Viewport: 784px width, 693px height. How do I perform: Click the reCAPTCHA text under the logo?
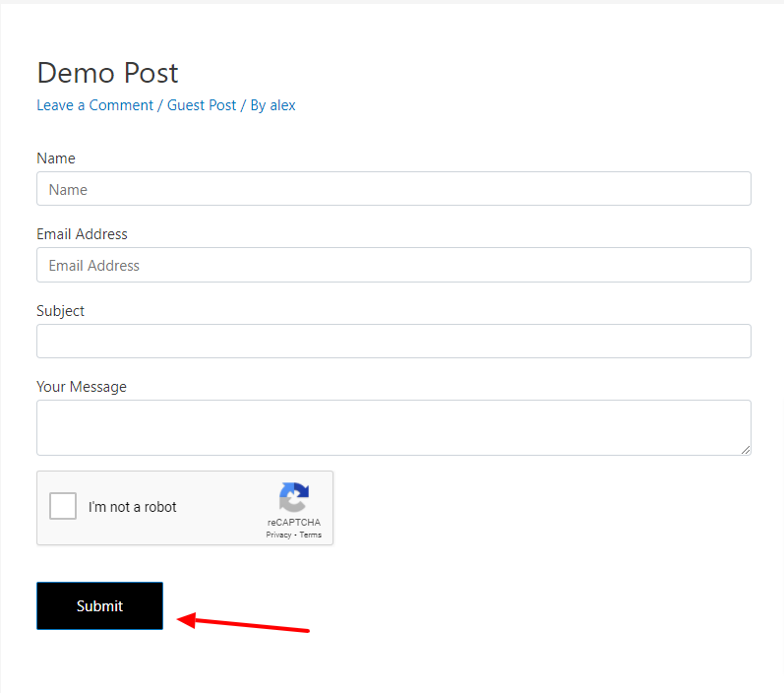coord(293,523)
